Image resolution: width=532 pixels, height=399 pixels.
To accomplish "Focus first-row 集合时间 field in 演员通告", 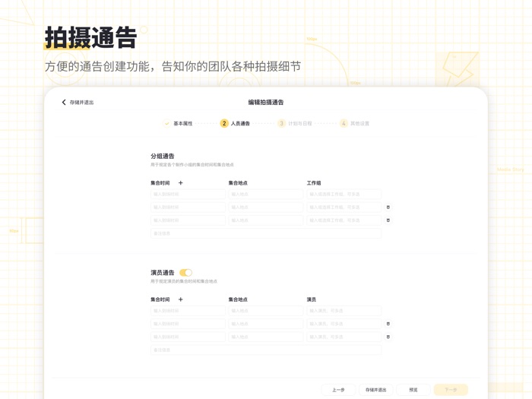I will (188, 311).
